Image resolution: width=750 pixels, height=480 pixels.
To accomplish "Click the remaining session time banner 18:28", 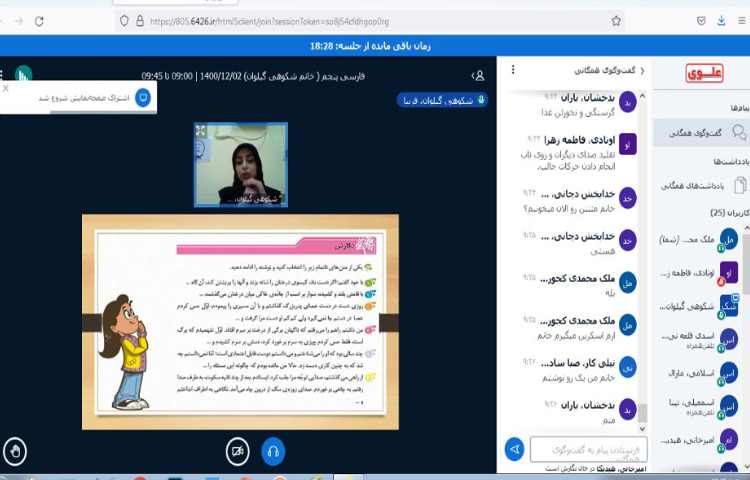I will click(370, 46).
